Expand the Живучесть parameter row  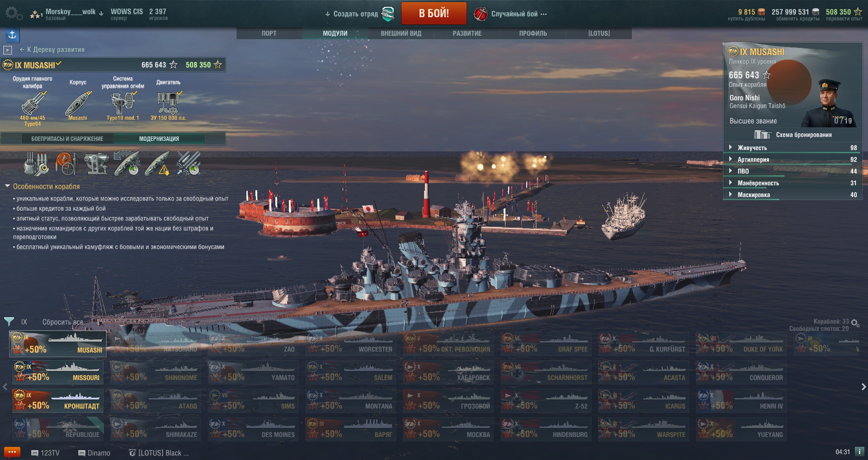click(793, 148)
